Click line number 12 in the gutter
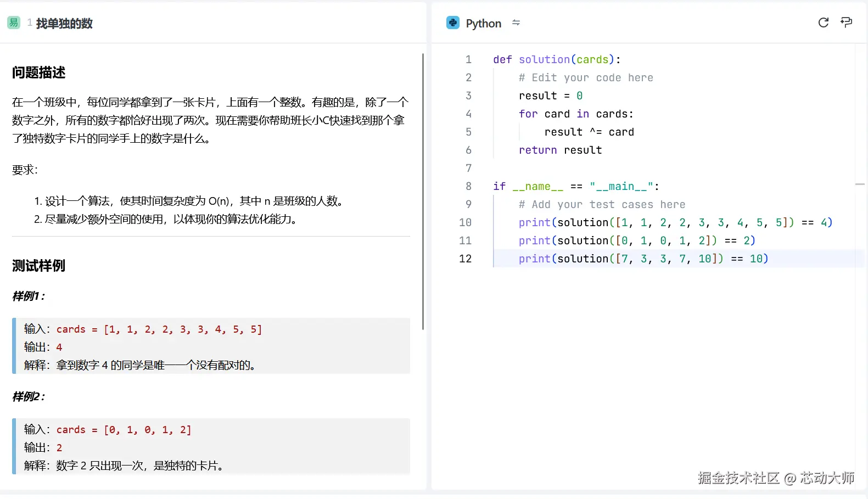The height and width of the screenshot is (499, 868). [x=465, y=259]
